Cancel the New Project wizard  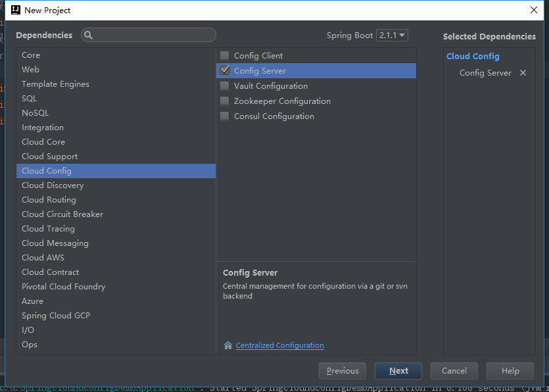coord(454,371)
